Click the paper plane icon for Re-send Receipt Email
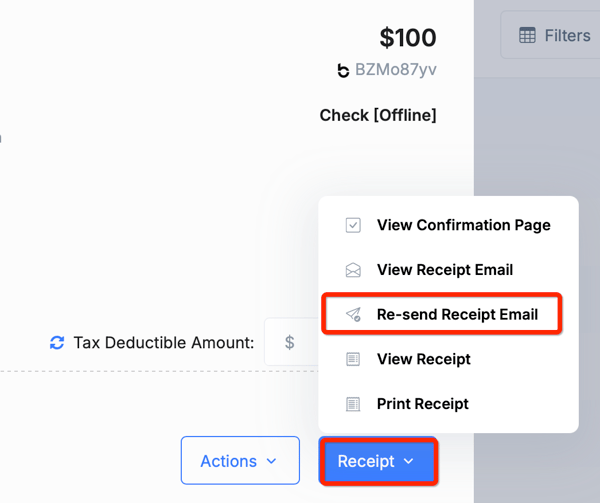 pyautogui.click(x=353, y=314)
